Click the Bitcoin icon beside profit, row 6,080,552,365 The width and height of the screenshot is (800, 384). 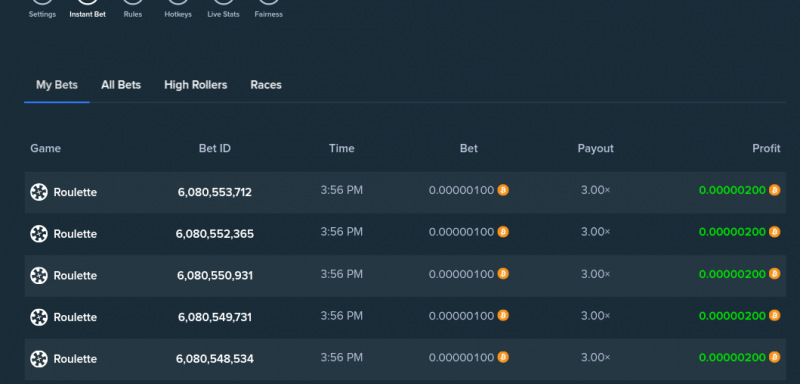pos(774,232)
